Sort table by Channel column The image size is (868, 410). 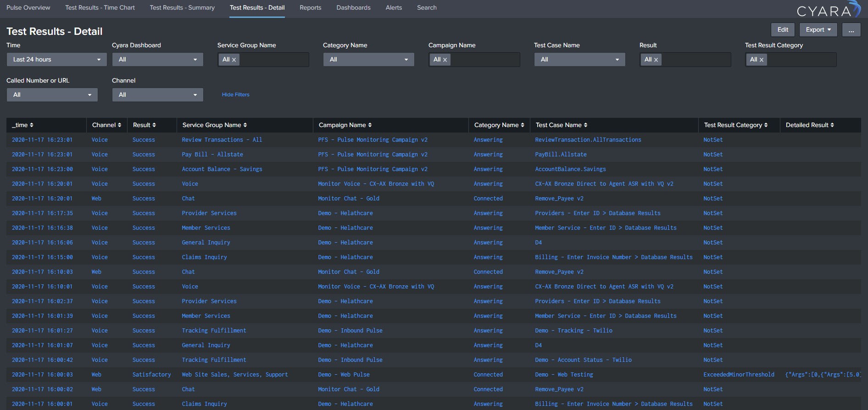106,125
